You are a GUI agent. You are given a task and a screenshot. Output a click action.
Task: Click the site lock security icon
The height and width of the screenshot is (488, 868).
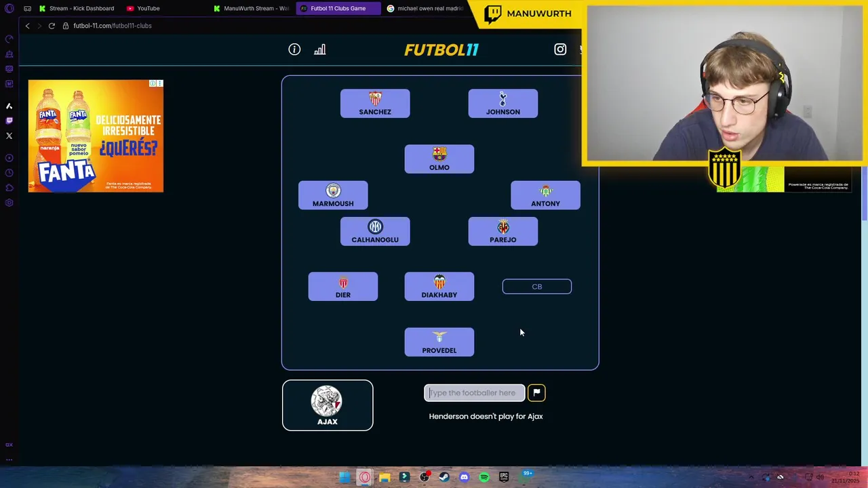click(x=66, y=26)
